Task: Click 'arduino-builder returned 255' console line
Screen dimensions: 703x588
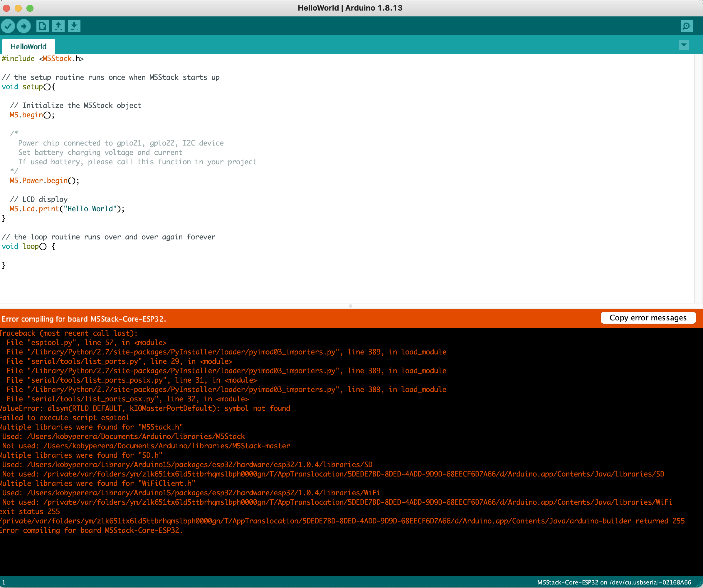Action: pyautogui.click(x=342, y=521)
